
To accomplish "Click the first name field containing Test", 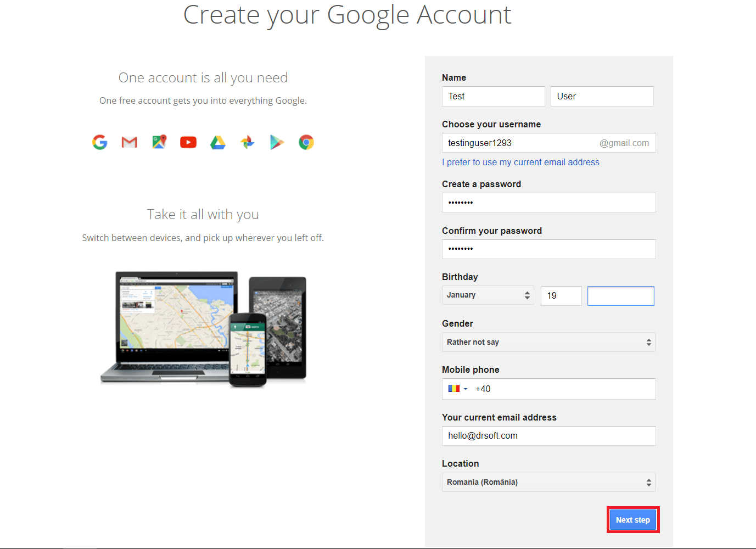I will click(x=494, y=96).
